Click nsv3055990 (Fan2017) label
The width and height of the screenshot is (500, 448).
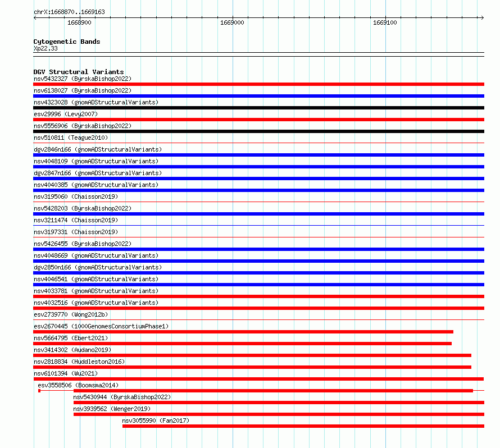pos(156,420)
